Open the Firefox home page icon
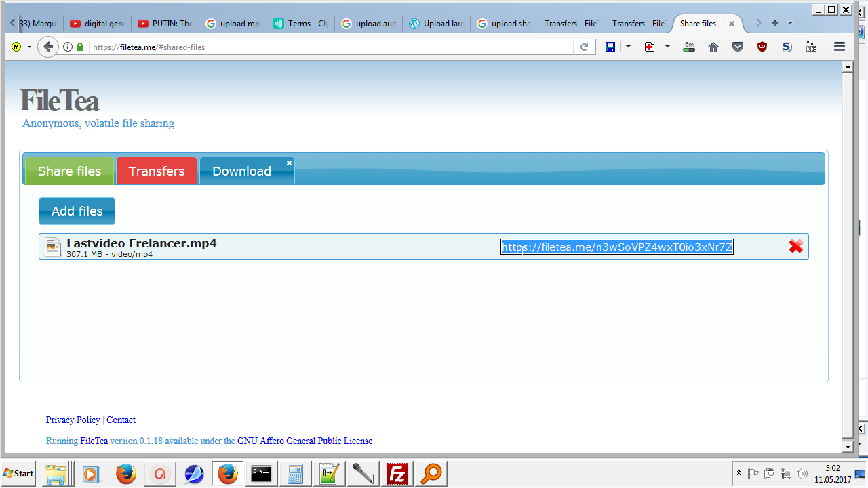This screenshot has height=488, width=868. click(713, 47)
